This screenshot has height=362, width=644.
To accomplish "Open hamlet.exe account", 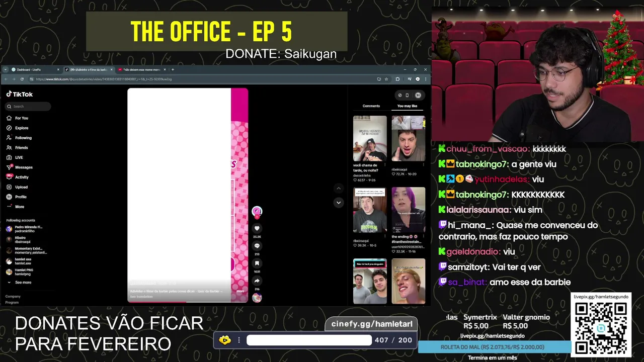I will [19, 261].
